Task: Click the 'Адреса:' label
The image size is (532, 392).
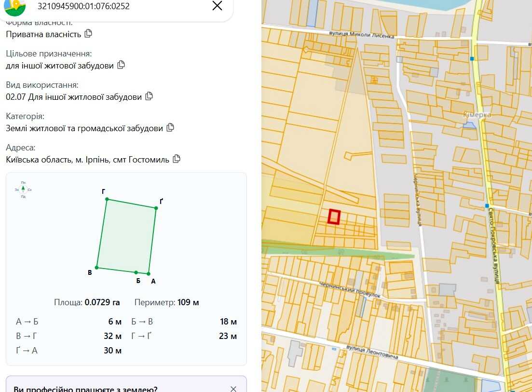Action: point(21,148)
